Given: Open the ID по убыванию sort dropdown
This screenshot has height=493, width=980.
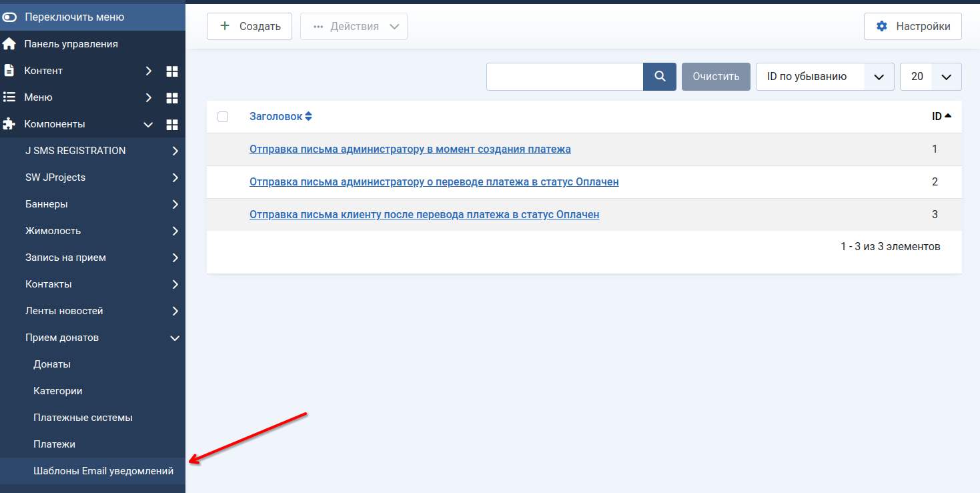Looking at the screenshot, I should click(x=825, y=77).
